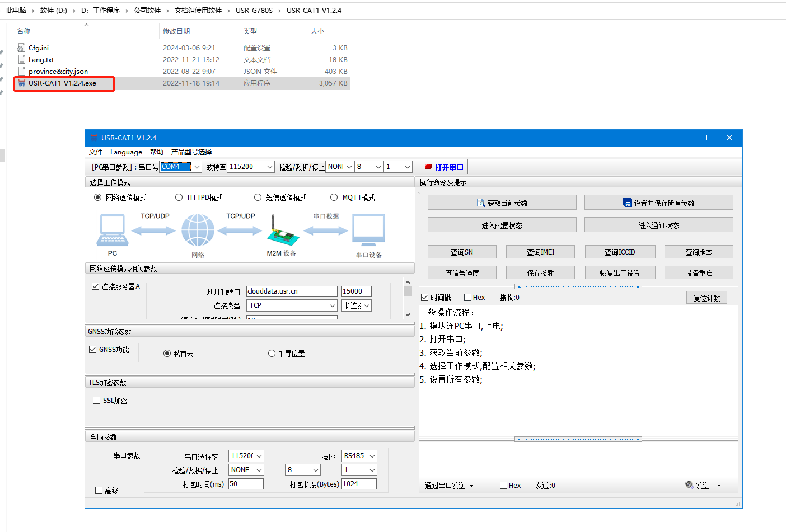This screenshot has width=786, height=532.
Task: Select the province&city.json file icon
Action: [x=22, y=72]
